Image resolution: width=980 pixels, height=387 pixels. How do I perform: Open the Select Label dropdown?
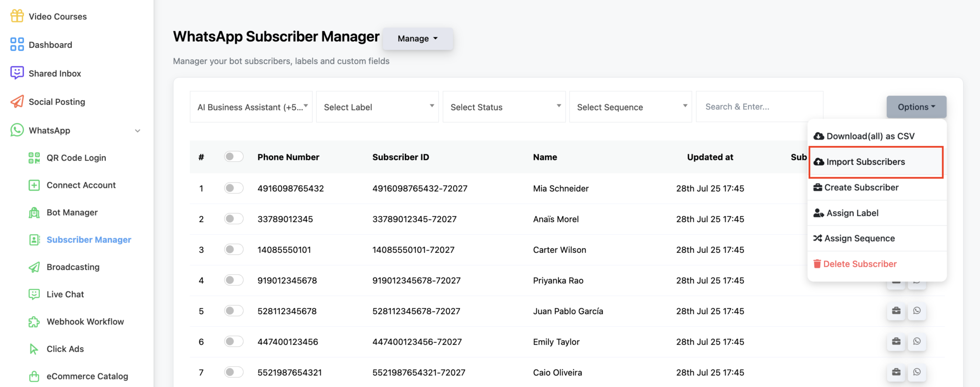378,107
